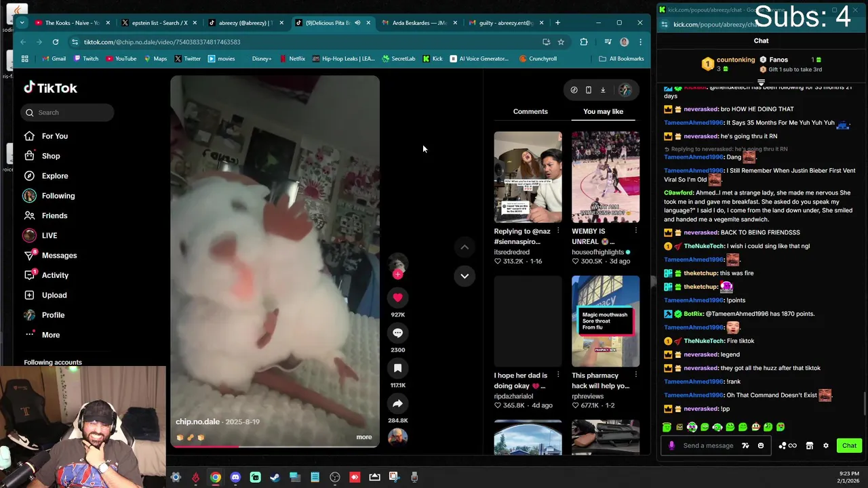Open the Kick chat emoji picker

pyautogui.click(x=760, y=445)
